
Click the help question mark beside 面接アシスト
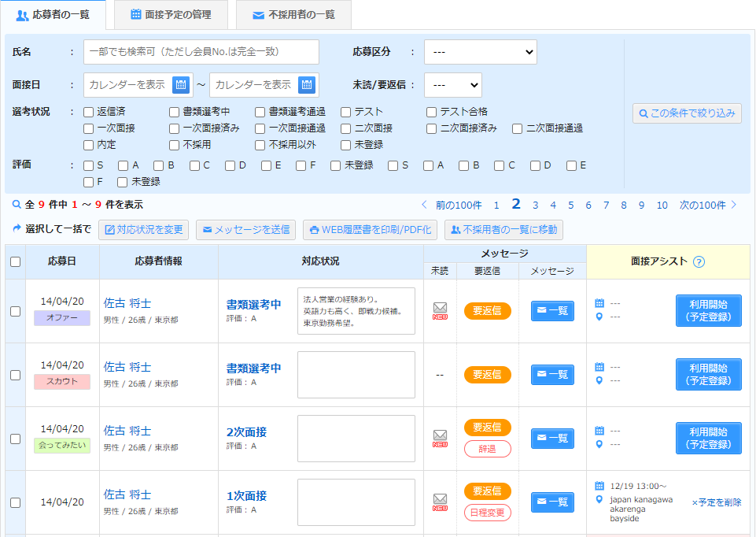point(699,262)
